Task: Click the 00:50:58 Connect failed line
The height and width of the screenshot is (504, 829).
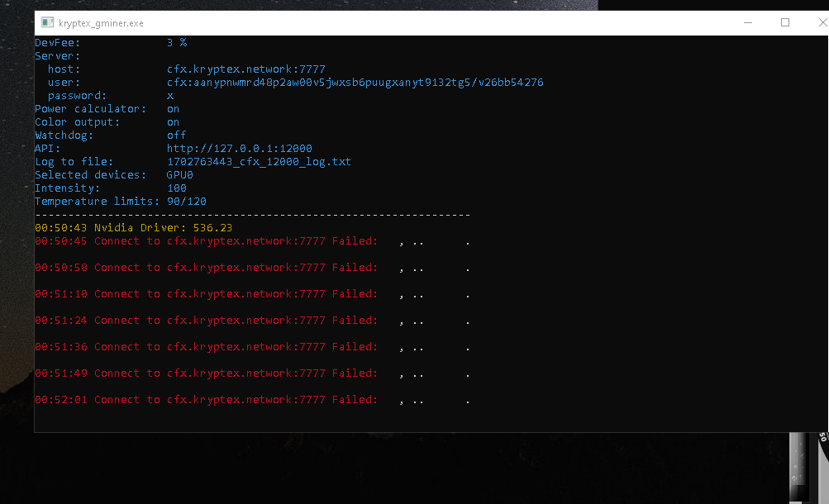Action: coord(252,268)
